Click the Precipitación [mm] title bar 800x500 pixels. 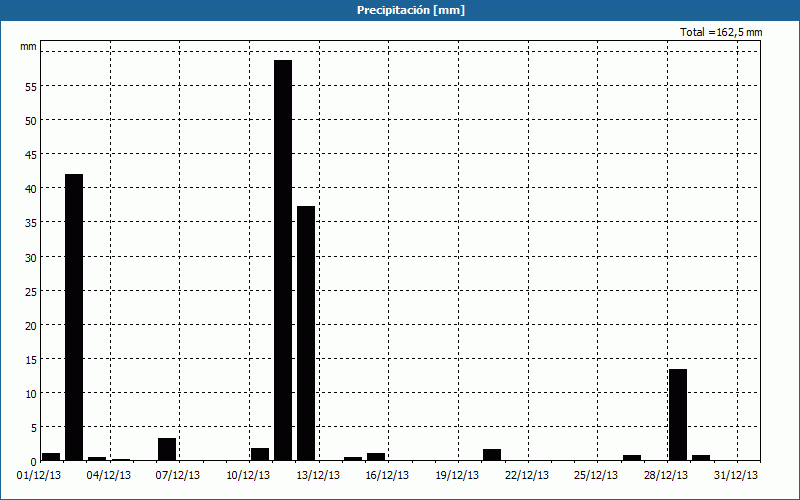pyautogui.click(x=400, y=10)
